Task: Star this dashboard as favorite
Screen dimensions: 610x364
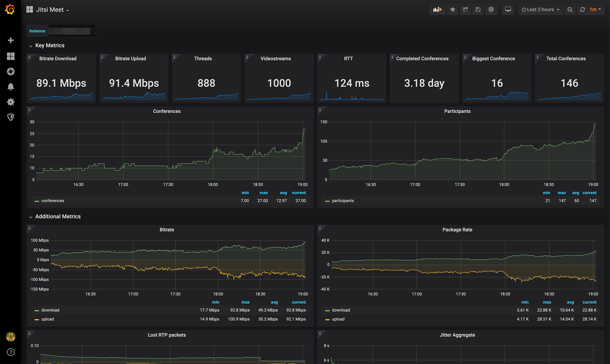Action: click(453, 10)
